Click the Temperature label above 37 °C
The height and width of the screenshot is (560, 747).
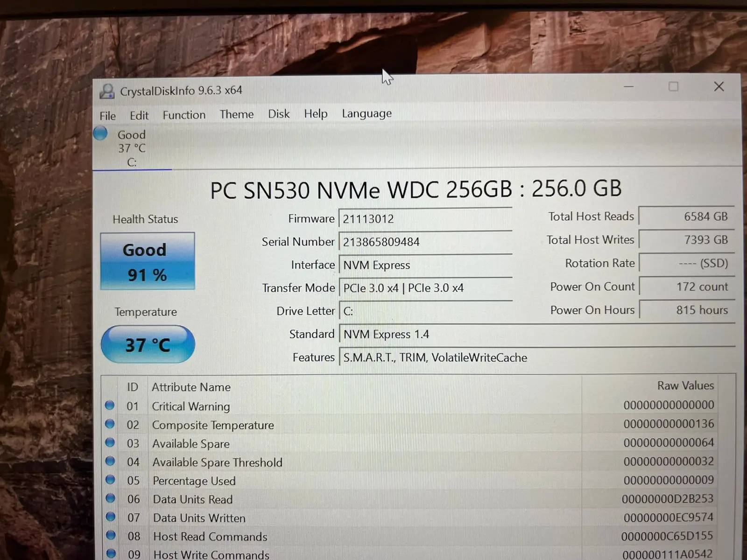point(146,312)
